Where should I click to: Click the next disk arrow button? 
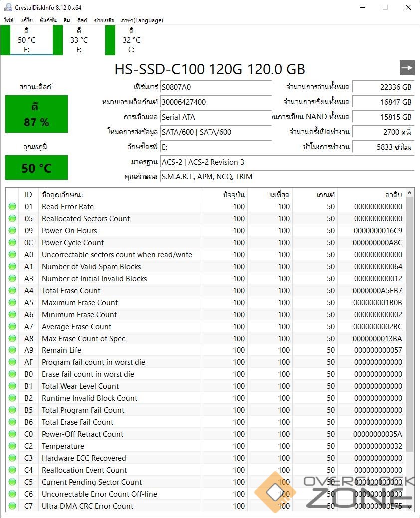click(407, 68)
